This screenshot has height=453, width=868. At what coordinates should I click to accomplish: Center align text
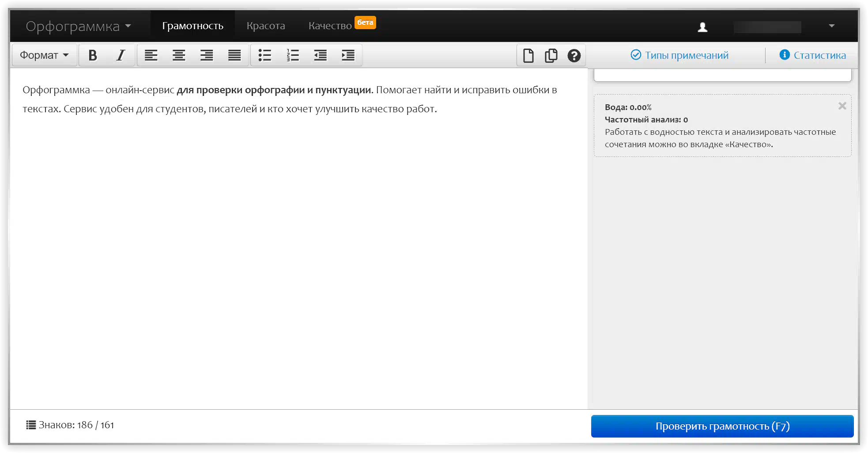pos(179,55)
